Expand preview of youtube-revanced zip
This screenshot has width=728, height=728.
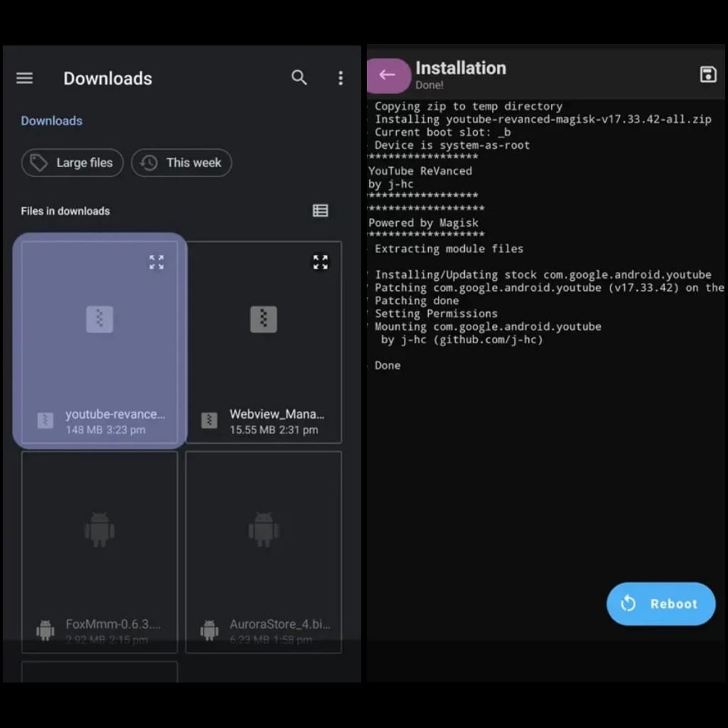(x=156, y=262)
